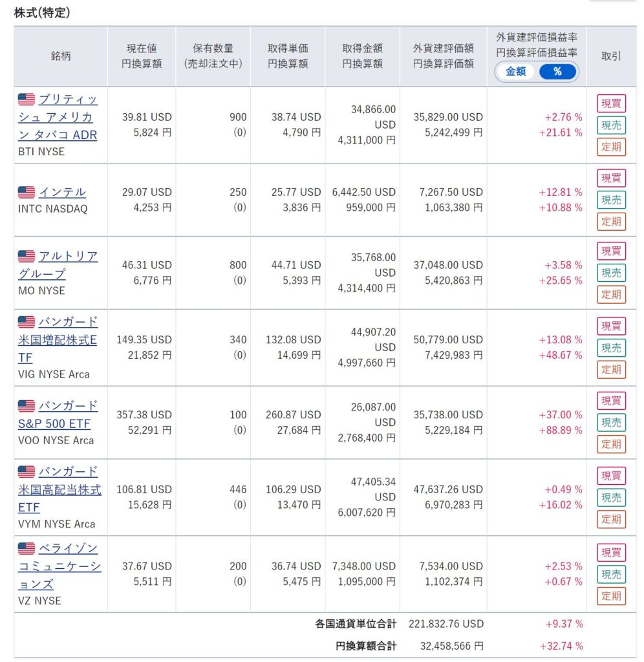This screenshot has width=644, height=662.
Task: Click 現買 button for VIG
Action: click(x=611, y=326)
